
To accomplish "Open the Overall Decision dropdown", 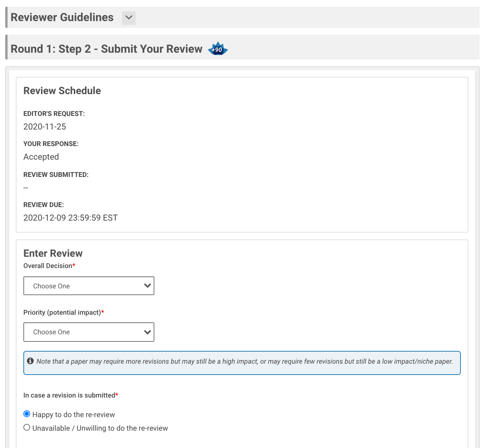I will coord(89,286).
